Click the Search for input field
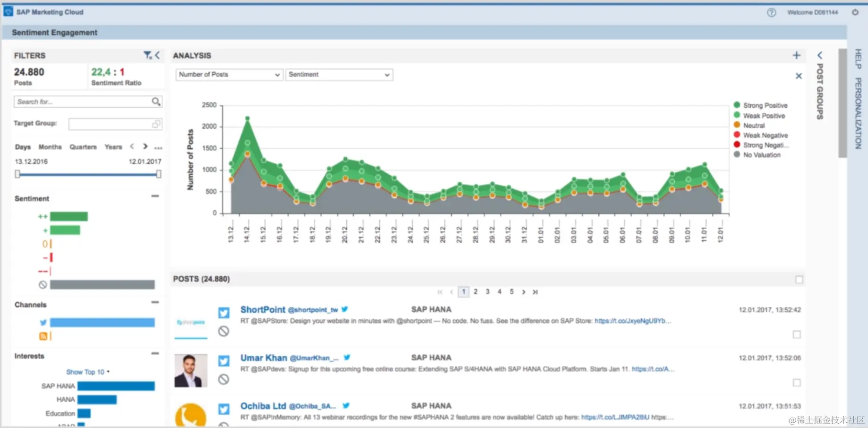868x428 pixels. click(x=88, y=101)
